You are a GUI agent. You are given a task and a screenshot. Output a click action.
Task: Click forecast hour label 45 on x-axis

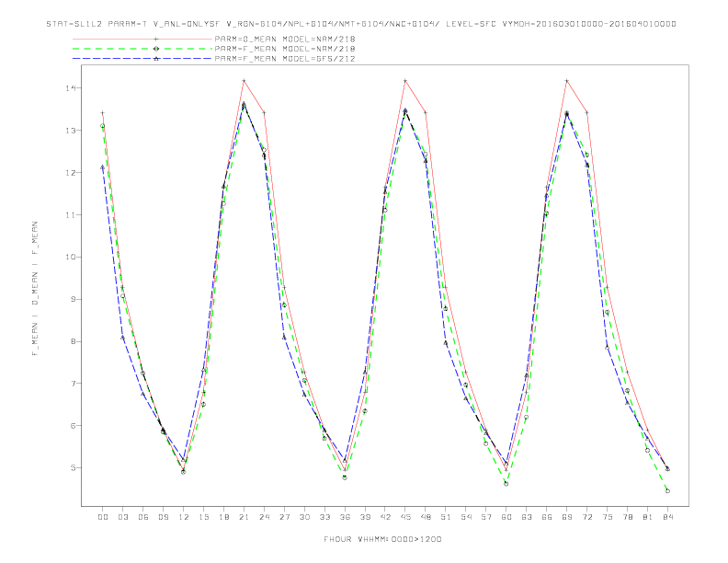(405, 517)
